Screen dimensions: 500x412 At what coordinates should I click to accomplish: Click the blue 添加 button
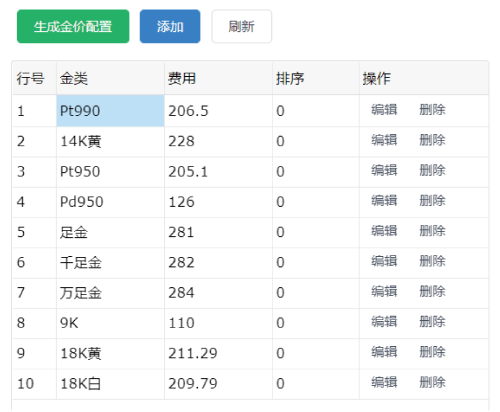point(170,26)
